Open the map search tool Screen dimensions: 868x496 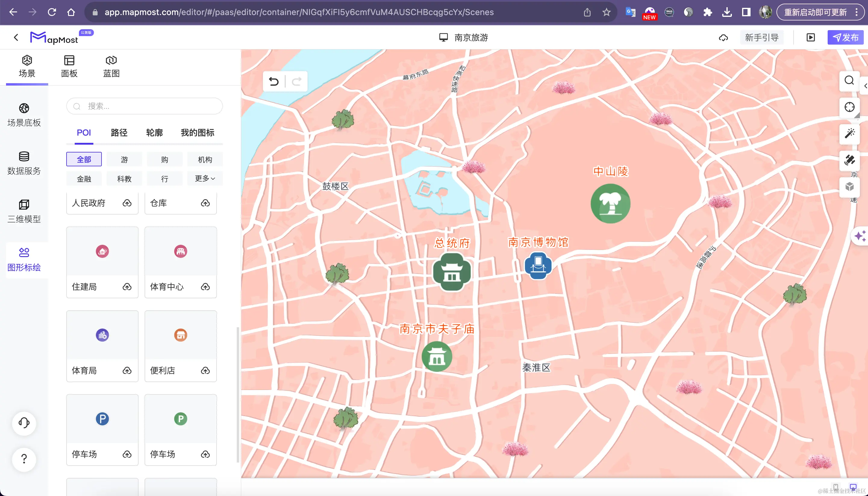click(849, 81)
